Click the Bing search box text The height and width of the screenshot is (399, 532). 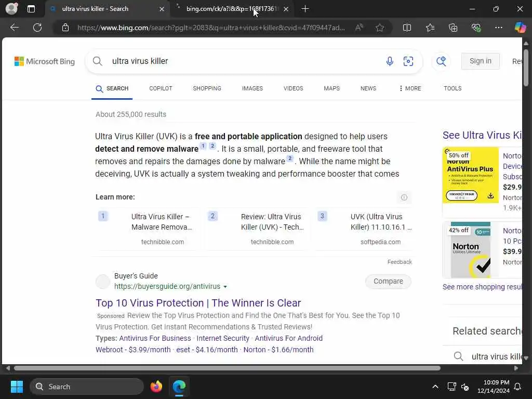coord(140,61)
